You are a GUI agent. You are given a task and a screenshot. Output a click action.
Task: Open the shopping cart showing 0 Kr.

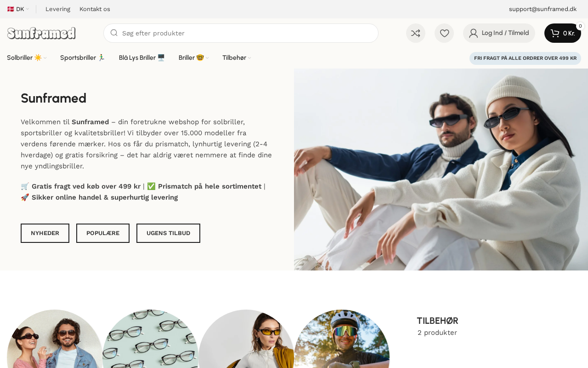pyautogui.click(x=563, y=33)
